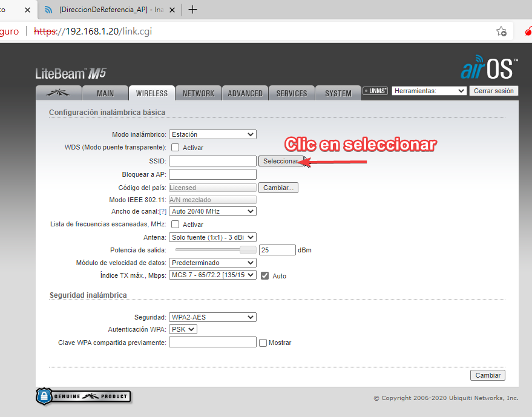Expand the Herramientas dropdown
This screenshot has height=417, width=532.
pos(429,91)
